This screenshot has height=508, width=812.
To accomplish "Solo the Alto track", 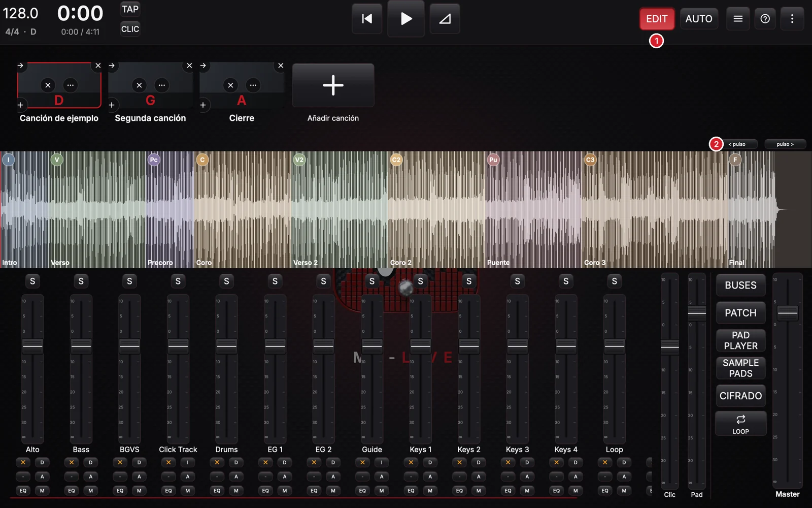I will pyautogui.click(x=32, y=281).
